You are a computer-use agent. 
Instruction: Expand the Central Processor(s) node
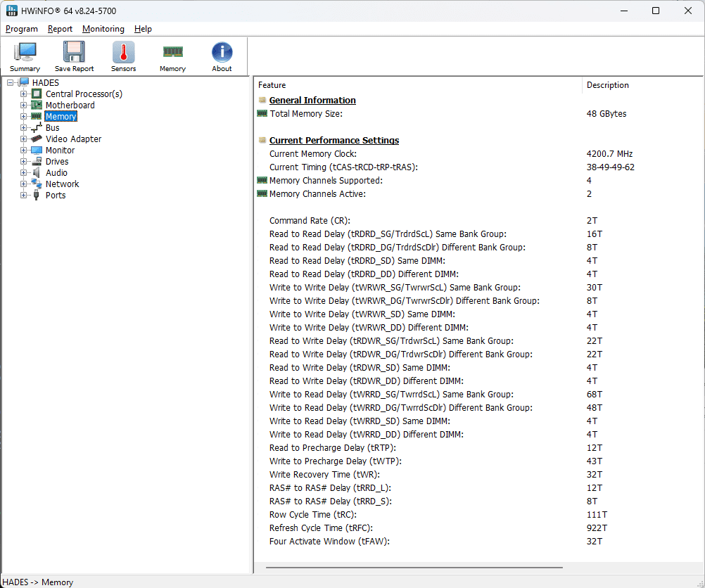click(23, 94)
